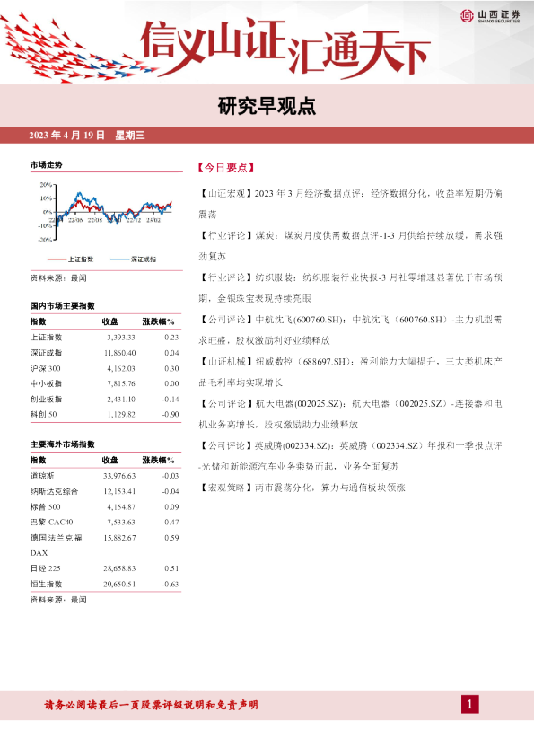Screen dimensions: 534x756
Task: Open the 纽威数控 山证机械 item
Action: click(x=350, y=372)
